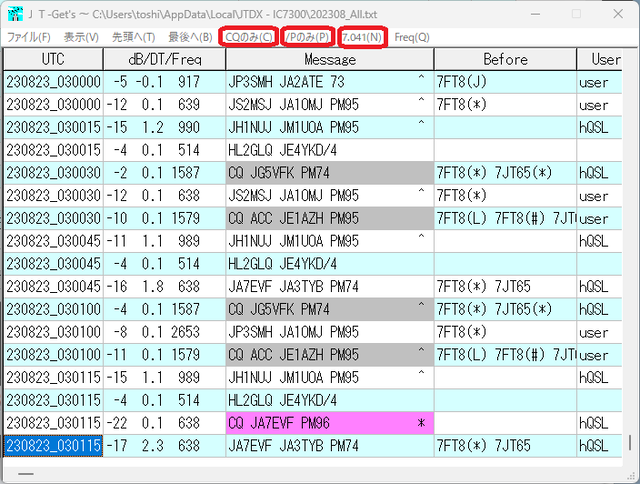Click dB value -17 2.3 638
This screenshot has width=640, height=484.
point(164,446)
